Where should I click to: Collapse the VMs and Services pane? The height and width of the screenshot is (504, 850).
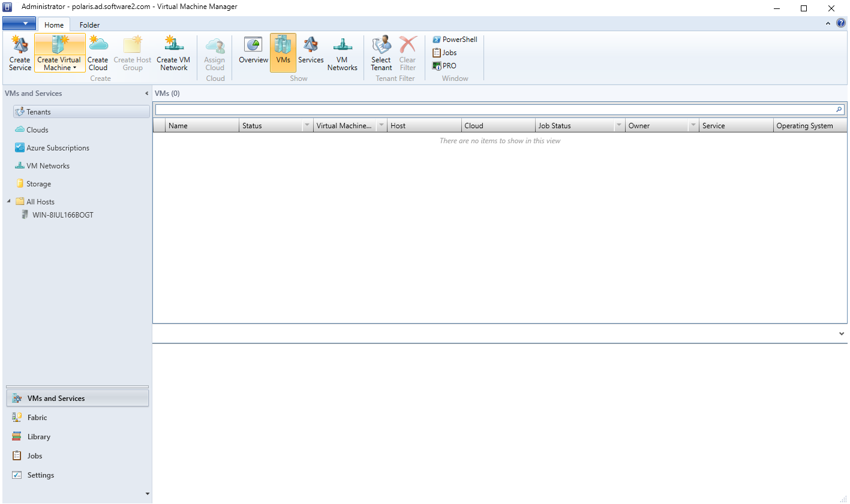(x=146, y=93)
